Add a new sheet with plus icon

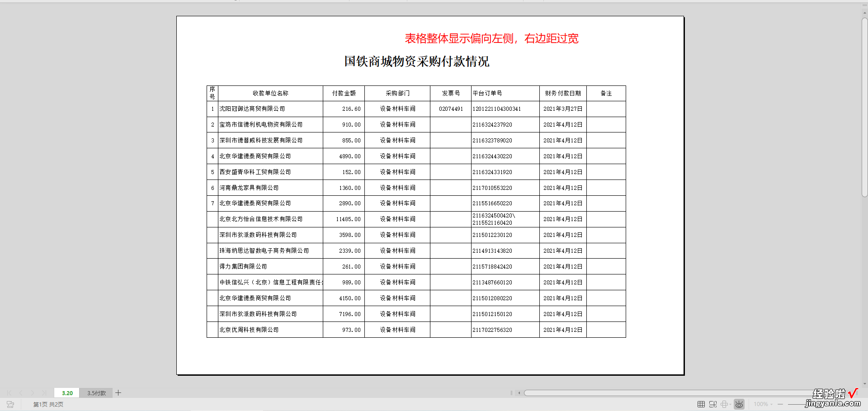pos(118,393)
